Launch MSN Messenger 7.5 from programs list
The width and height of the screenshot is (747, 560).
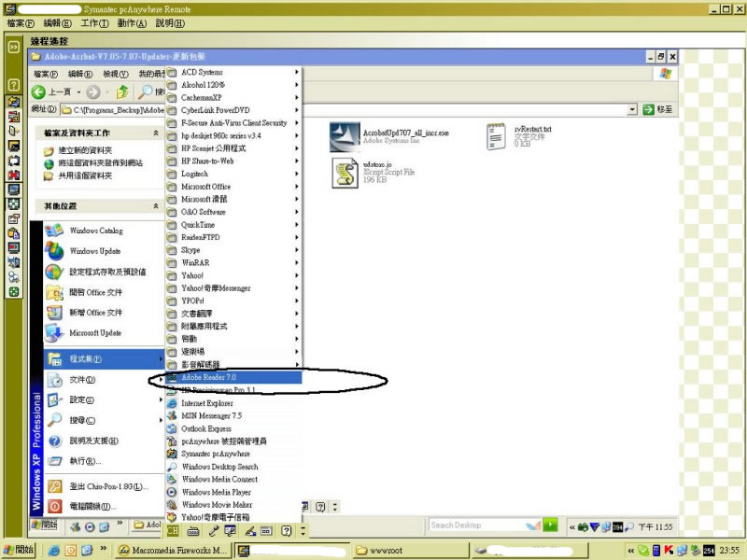coord(212,415)
